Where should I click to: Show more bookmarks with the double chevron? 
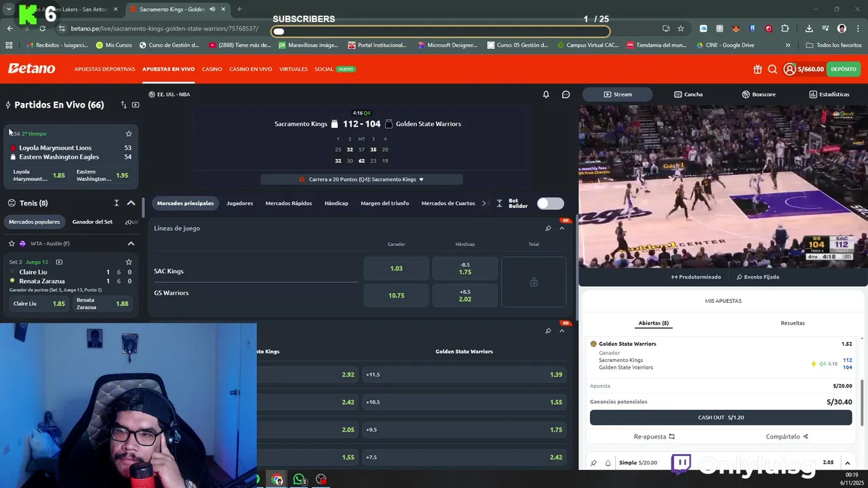point(787,45)
